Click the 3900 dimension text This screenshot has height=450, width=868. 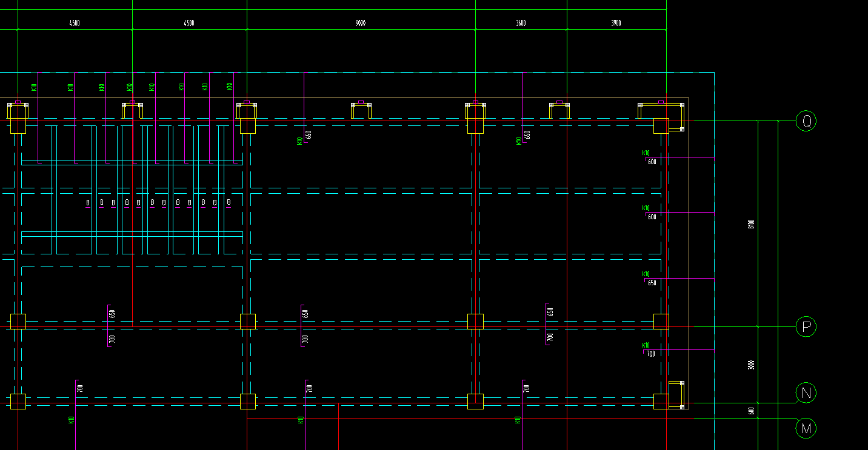(616, 23)
